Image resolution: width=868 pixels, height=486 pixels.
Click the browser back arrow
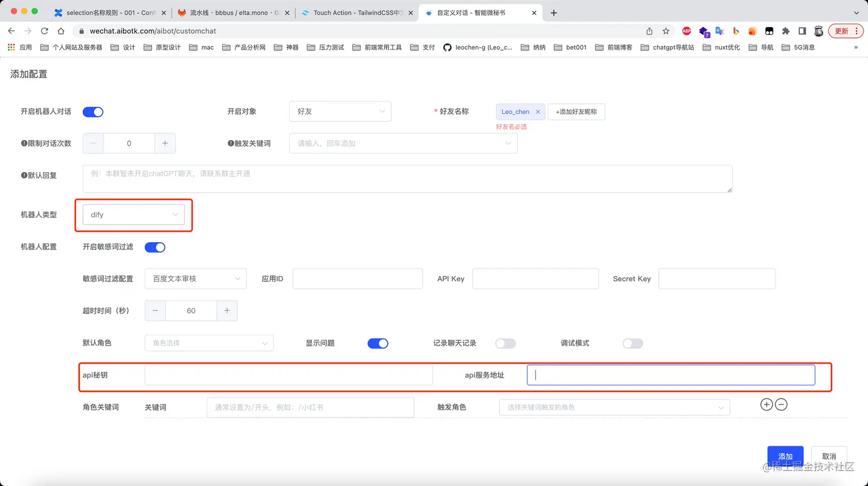[11, 31]
